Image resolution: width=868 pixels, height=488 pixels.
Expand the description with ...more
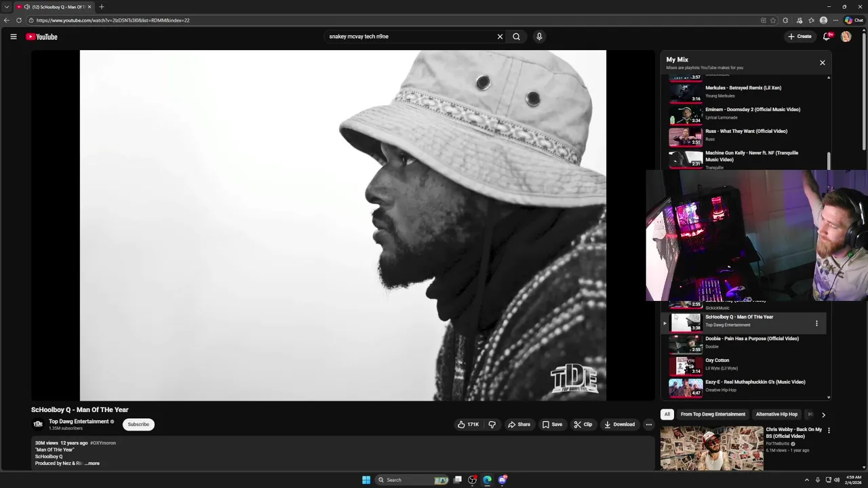tap(92, 464)
